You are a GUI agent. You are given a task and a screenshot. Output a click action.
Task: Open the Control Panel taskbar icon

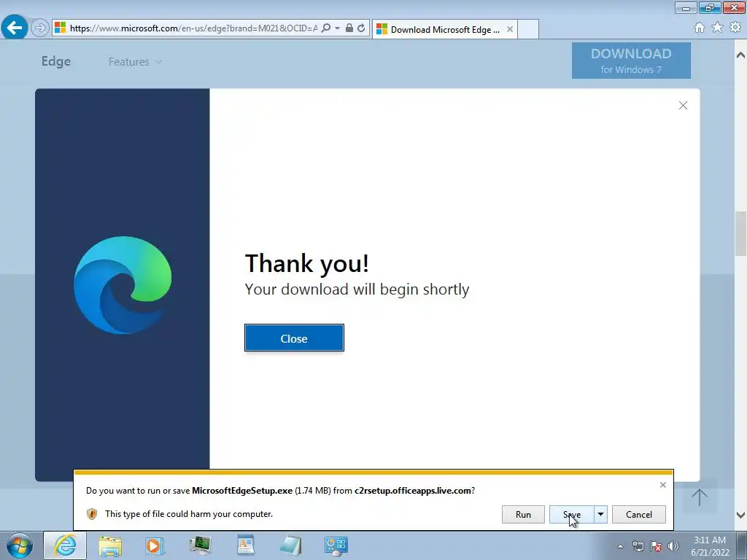(336, 545)
